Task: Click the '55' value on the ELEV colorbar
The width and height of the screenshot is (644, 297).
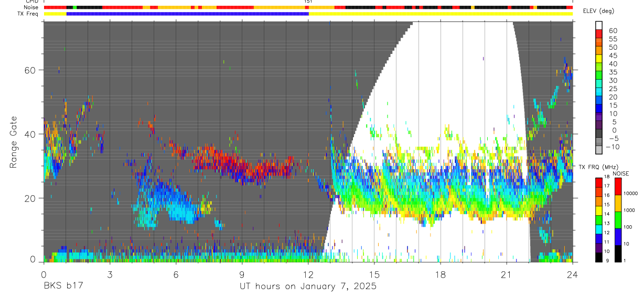Action: pyautogui.click(x=612, y=39)
